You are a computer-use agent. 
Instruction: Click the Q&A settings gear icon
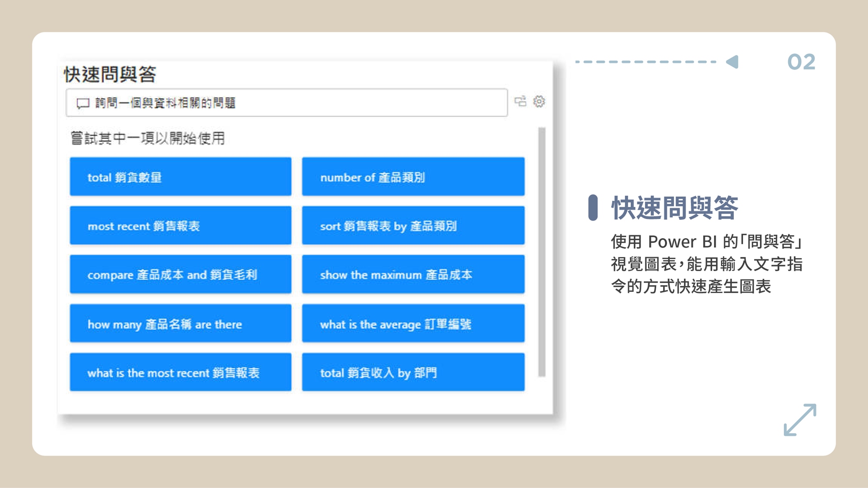[539, 102]
